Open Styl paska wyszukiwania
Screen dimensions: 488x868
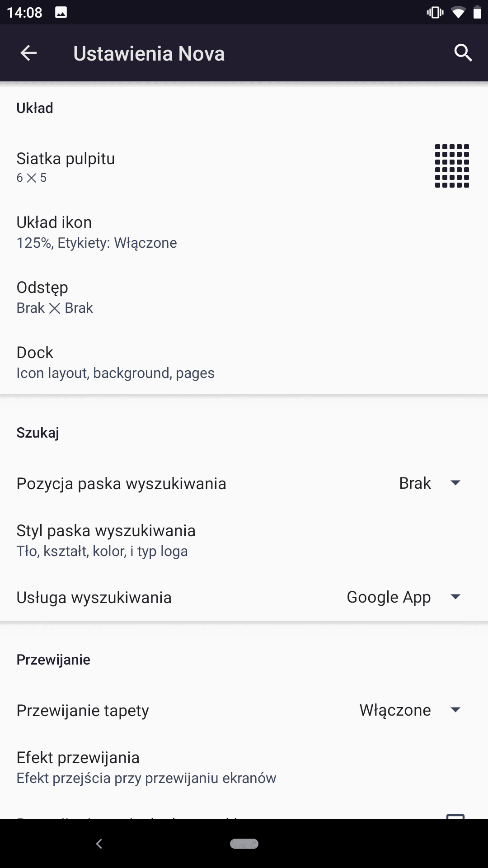(x=244, y=540)
